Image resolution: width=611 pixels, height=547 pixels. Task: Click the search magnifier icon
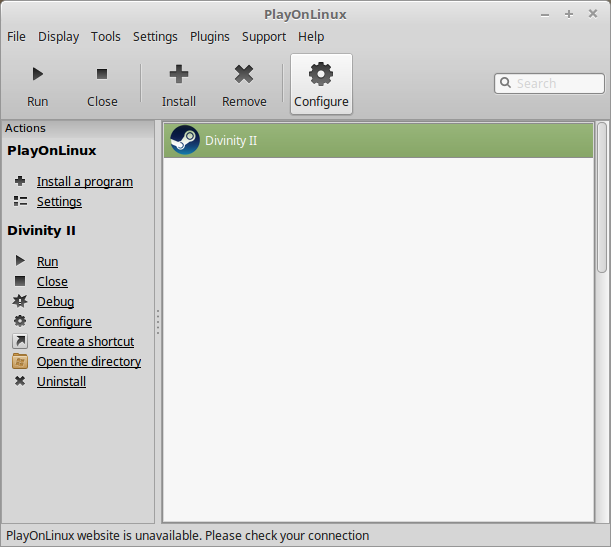505,83
